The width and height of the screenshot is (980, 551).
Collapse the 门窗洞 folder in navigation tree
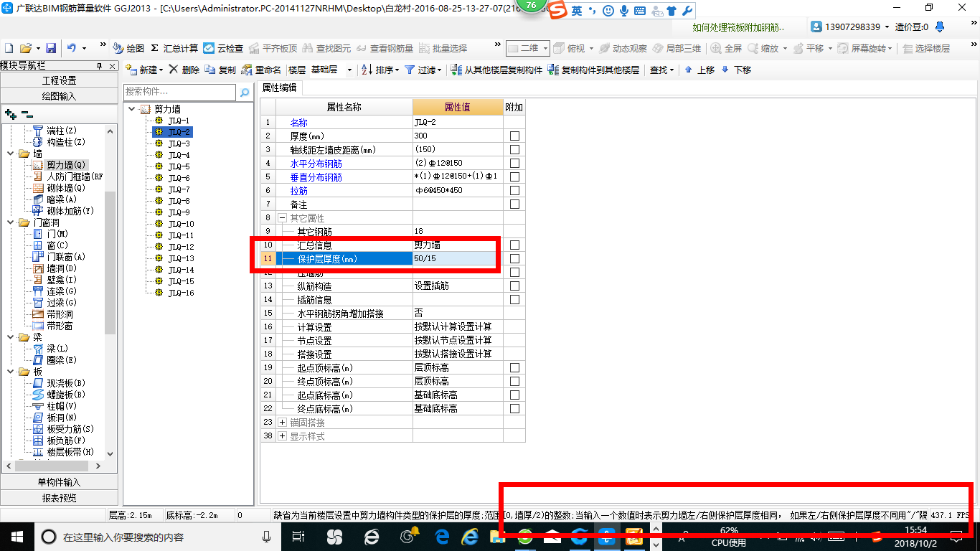click(x=9, y=222)
